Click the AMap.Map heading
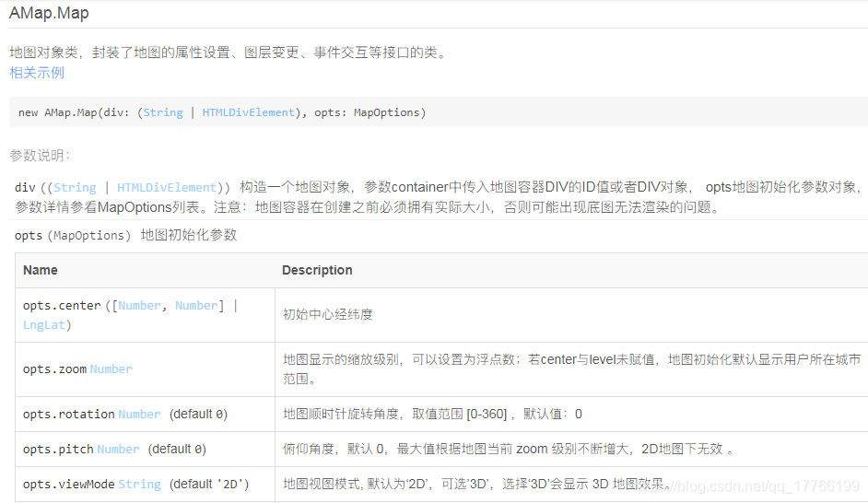Image resolution: width=868 pixels, height=503 pixels. pyautogui.click(x=49, y=13)
